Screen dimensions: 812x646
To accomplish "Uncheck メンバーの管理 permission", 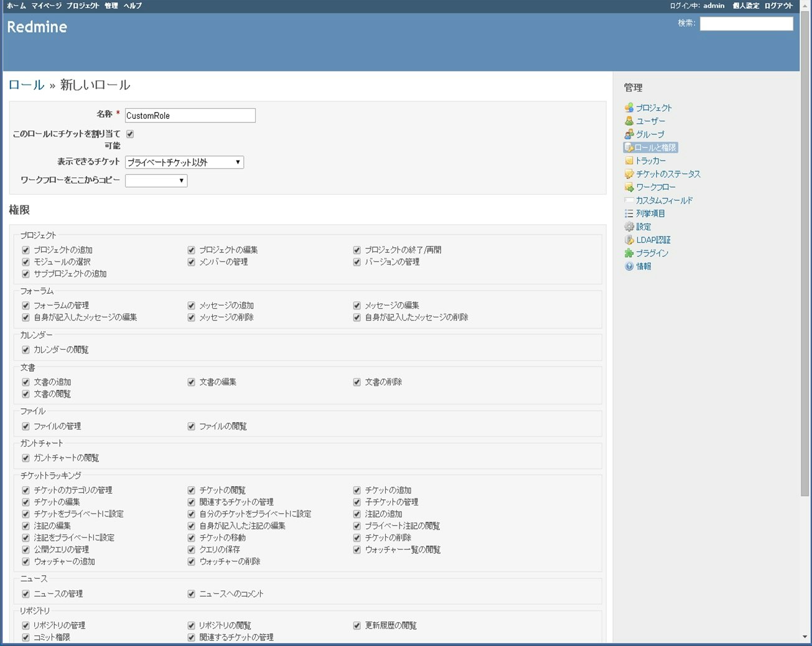I will 191,262.
